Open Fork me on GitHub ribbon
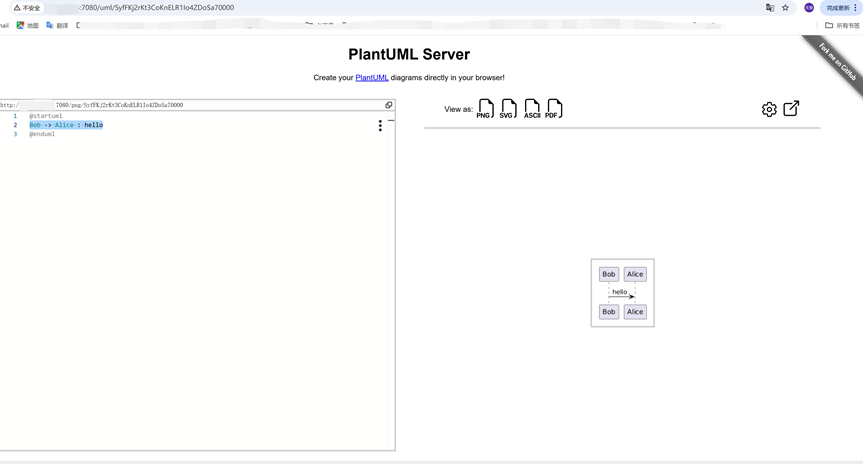 838,62
